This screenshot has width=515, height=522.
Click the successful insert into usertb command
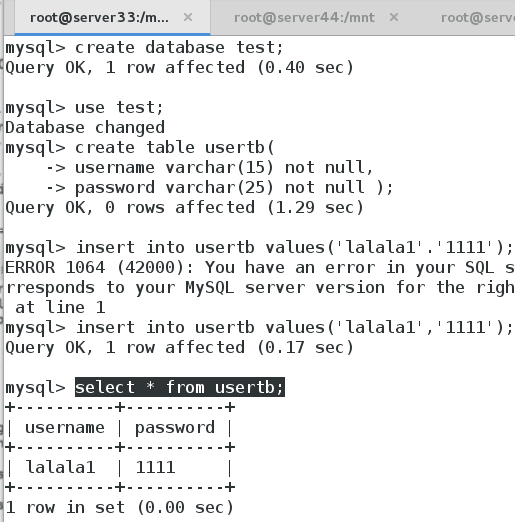pyautogui.click(x=259, y=327)
